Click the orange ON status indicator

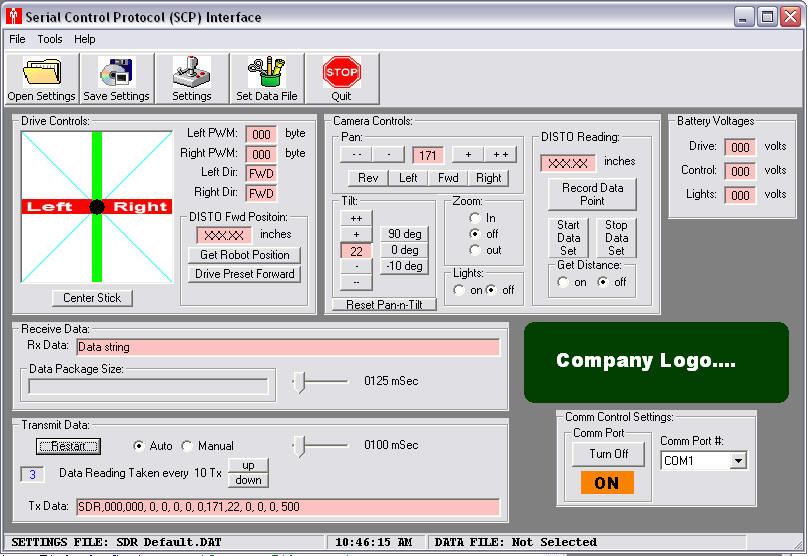607,483
